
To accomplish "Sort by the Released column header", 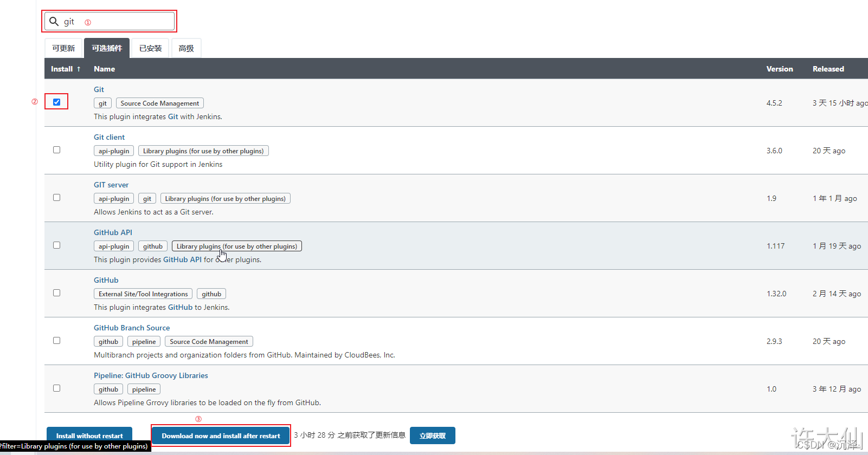I will [828, 69].
